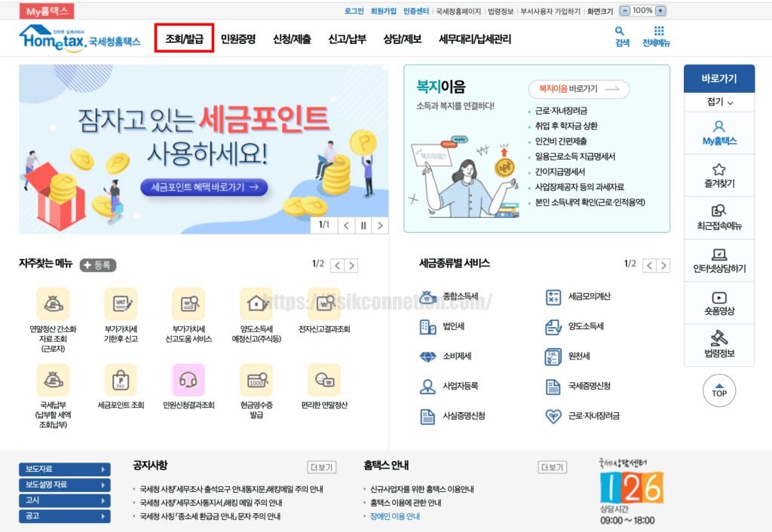Open the 신청/제출 menu
The image size is (772, 532).
tap(292, 39)
